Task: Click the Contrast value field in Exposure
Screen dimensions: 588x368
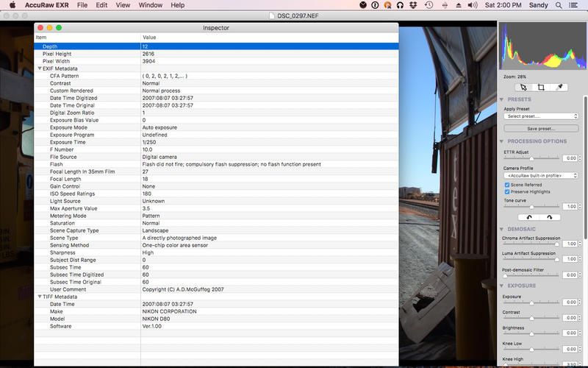Action: point(570,318)
